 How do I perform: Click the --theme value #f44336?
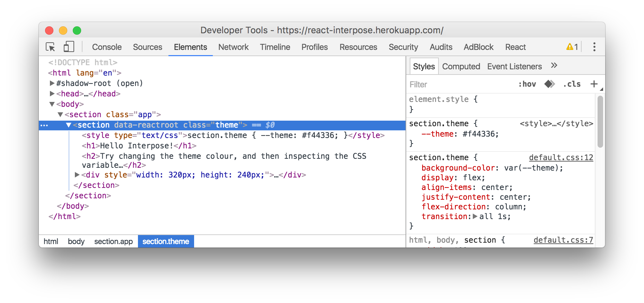[478, 134]
